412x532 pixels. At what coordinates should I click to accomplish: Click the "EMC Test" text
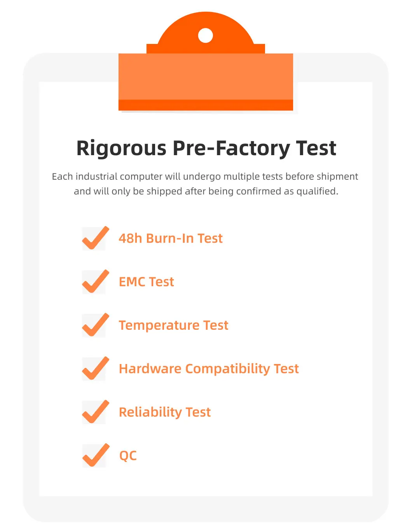146,282
